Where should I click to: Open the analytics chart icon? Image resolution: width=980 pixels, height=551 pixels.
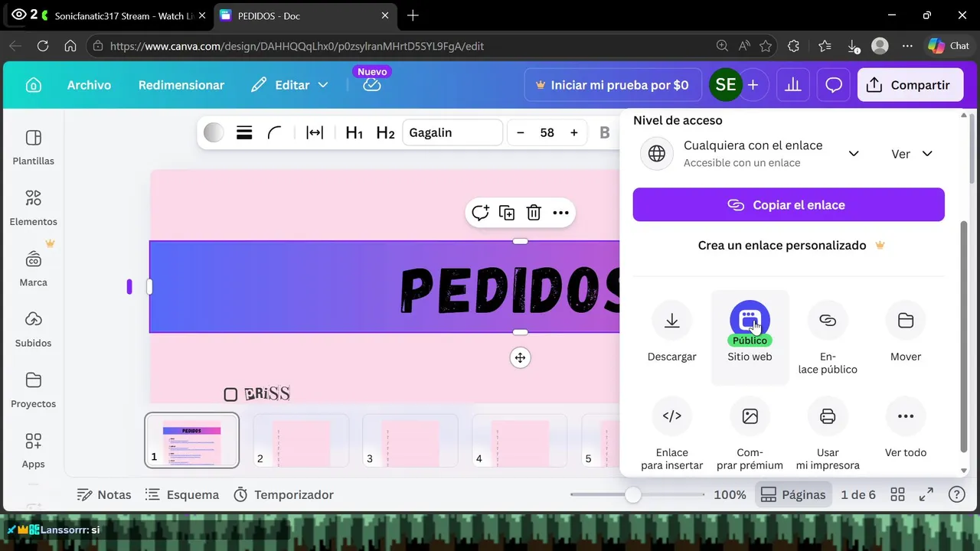[793, 85]
